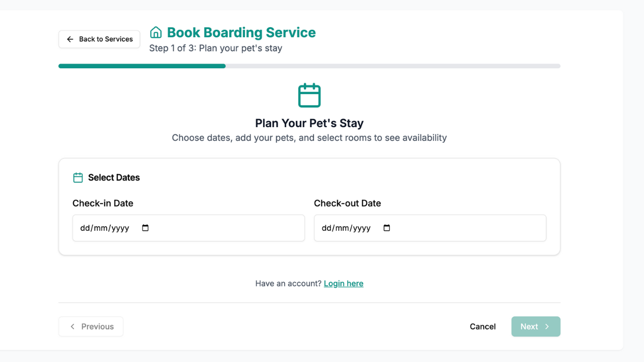Viewport: 644px width, 362px height.
Task: Click the step progress bar
Action: coord(309,66)
